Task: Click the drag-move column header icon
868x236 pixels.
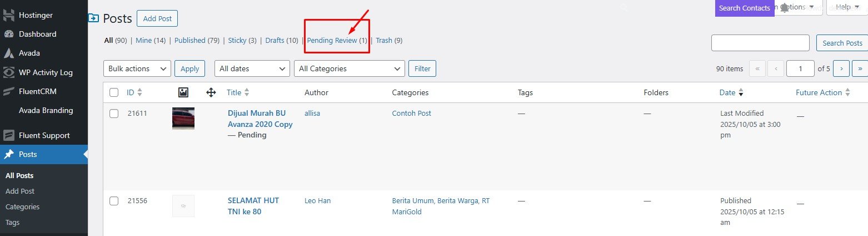Action: pos(211,92)
